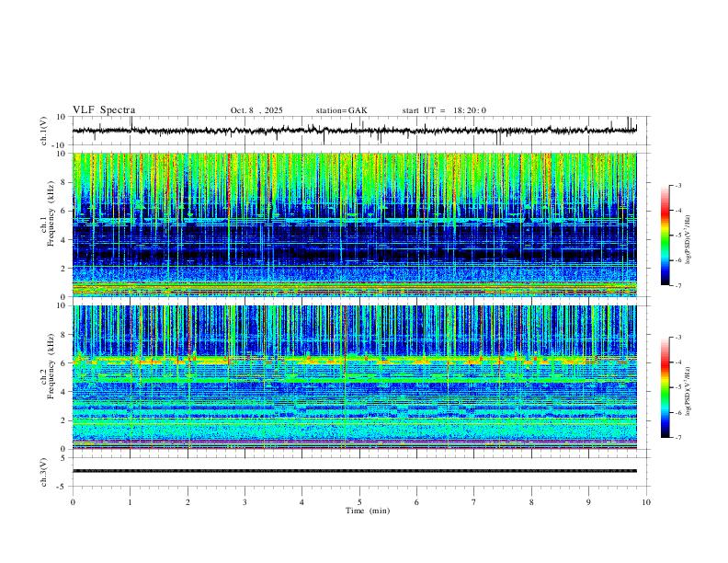Click time-axis tick label "2" at bottom
This screenshot has width=728, height=563.
click(x=188, y=502)
